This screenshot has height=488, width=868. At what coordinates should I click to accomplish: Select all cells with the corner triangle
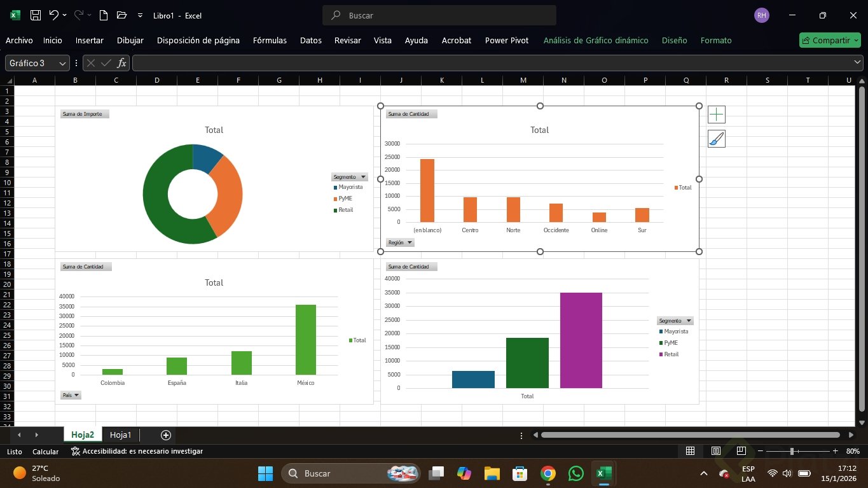pos(8,80)
